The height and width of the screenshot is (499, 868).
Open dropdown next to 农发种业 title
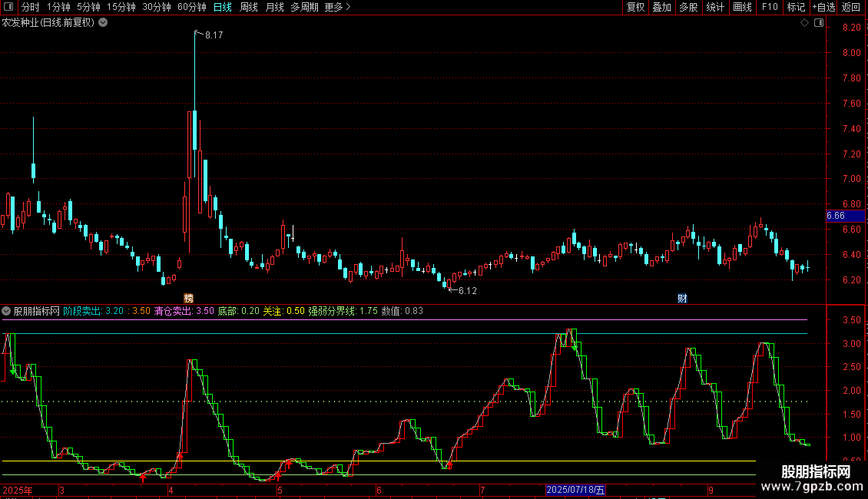pos(103,23)
